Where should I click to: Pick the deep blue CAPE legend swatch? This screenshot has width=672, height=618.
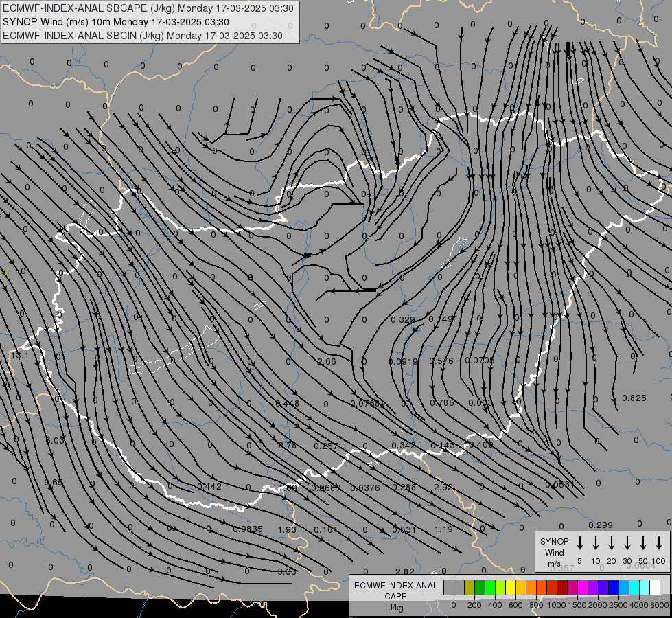tap(613, 587)
